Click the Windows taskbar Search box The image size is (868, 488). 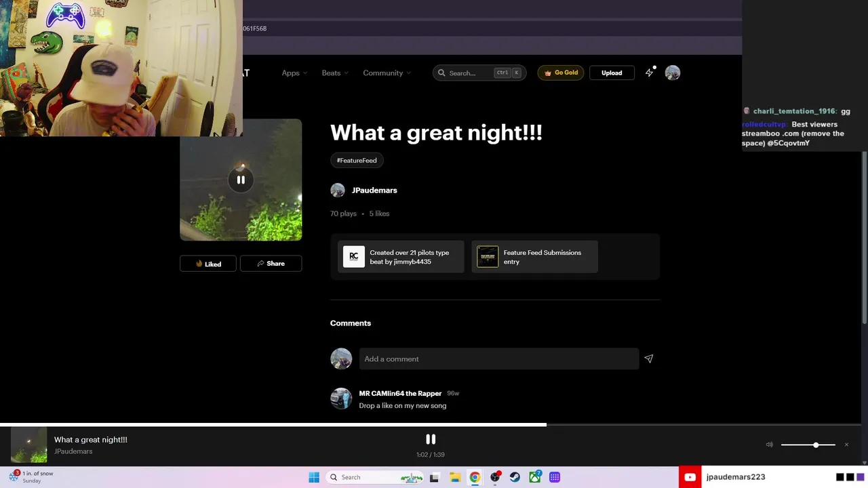point(375,477)
